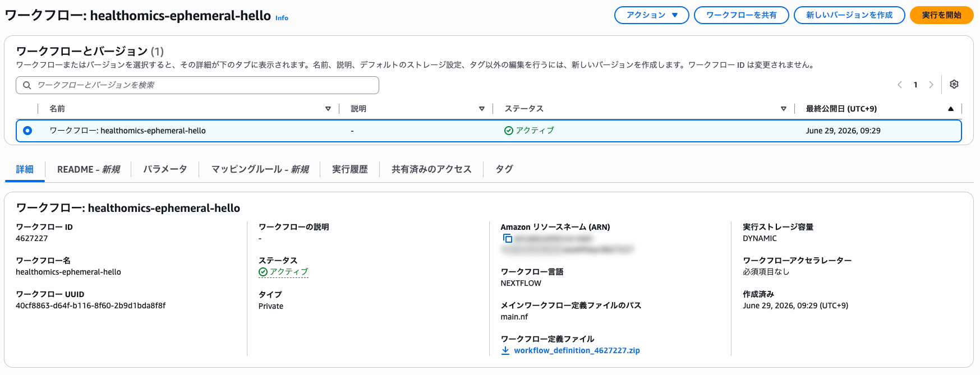This screenshot has height=375, width=980.
Task: Copy the ARN with the copy icon
Action: point(508,239)
